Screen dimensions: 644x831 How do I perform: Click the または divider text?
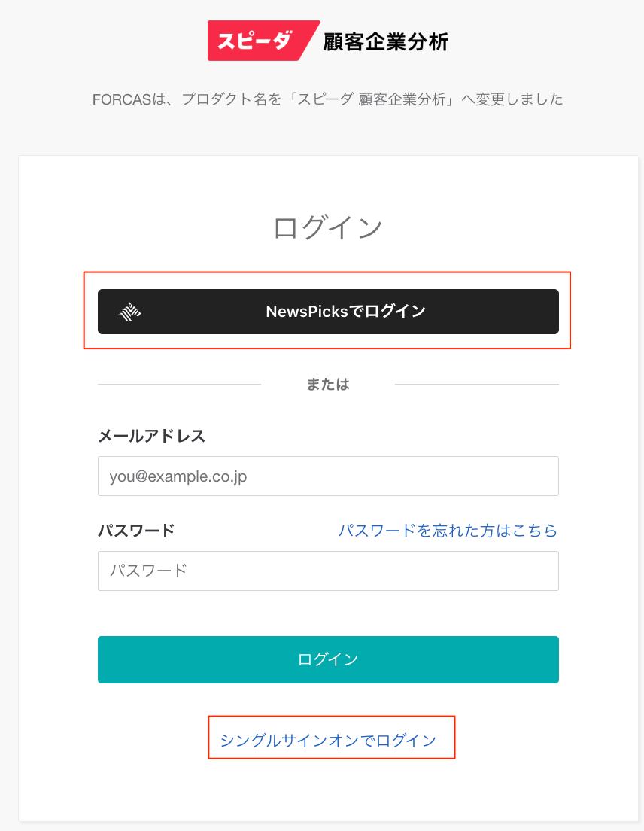328,384
